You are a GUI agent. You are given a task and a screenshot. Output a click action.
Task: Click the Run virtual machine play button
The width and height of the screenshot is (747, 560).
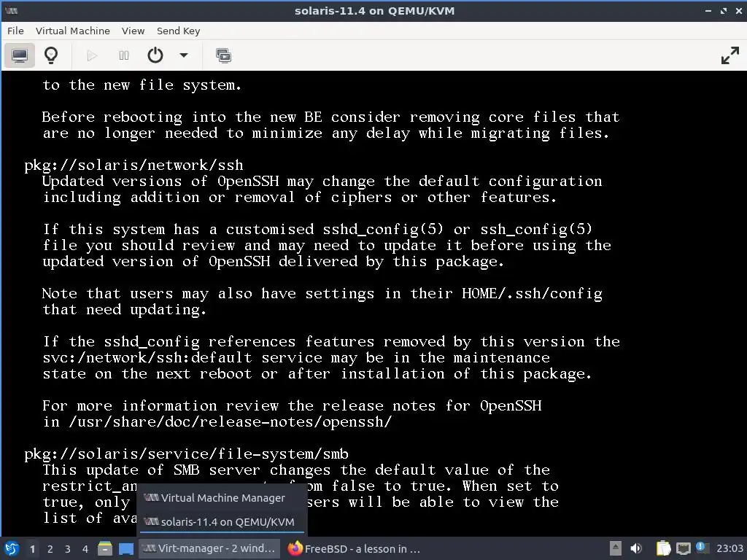point(92,55)
